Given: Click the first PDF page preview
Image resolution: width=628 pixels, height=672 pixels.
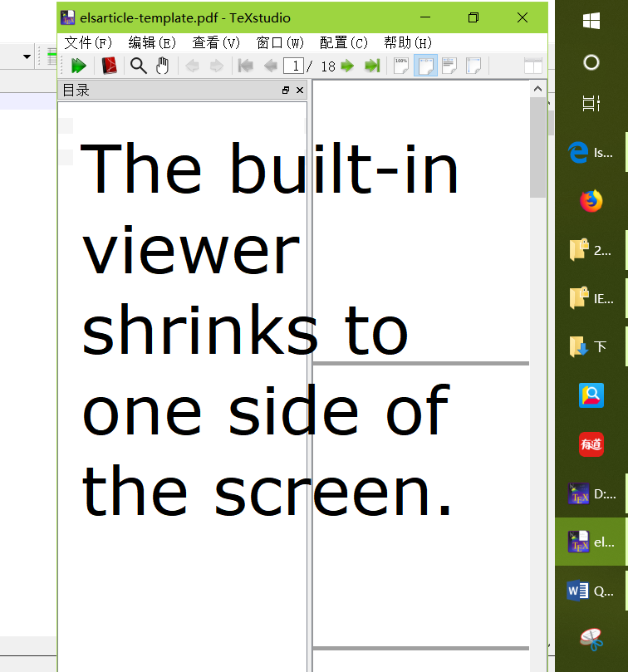Looking at the screenshot, I should click(x=421, y=221).
